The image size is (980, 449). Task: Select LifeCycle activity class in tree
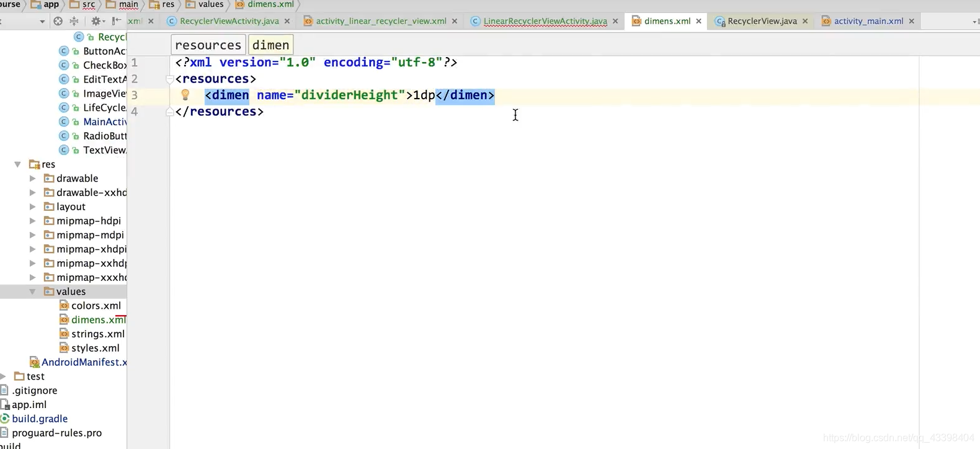click(x=104, y=108)
